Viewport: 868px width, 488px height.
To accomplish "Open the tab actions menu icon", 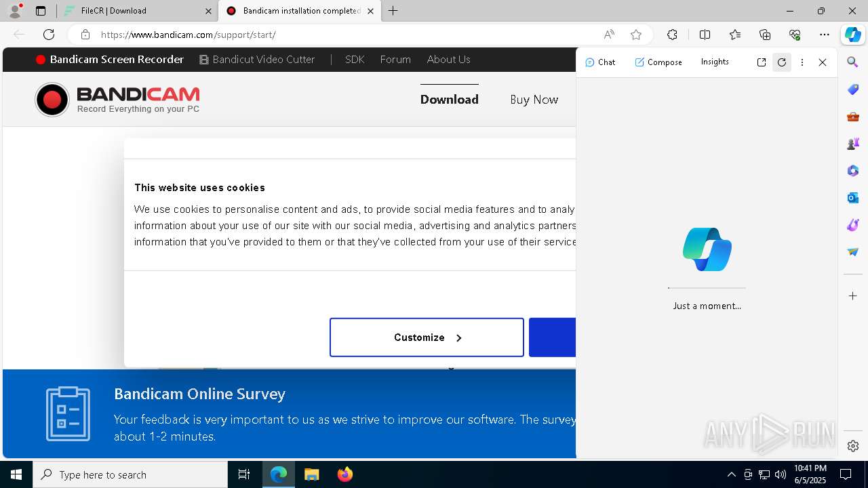I will pos(41,11).
